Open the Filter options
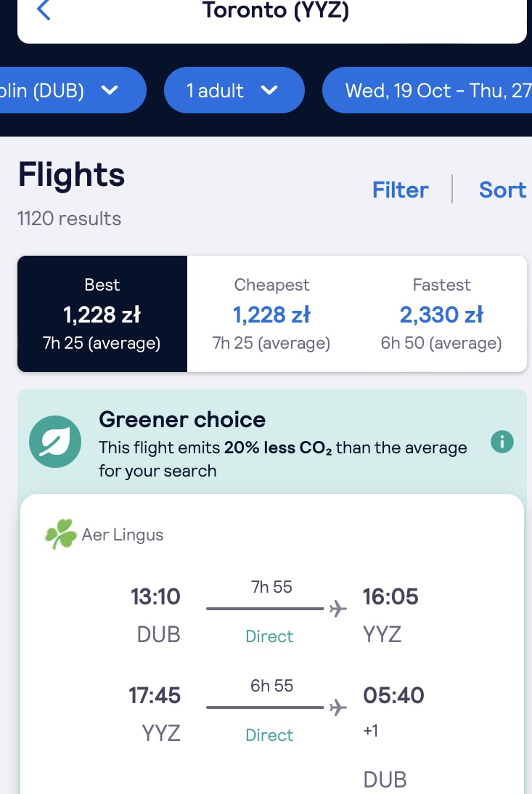The image size is (532, 794). tap(401, 190)
